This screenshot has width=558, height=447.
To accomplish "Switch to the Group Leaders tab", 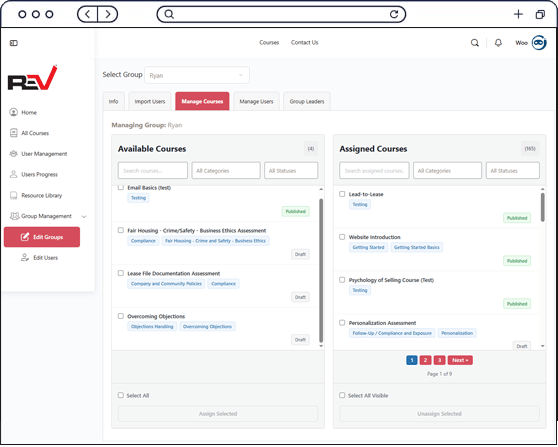I will coord(307,101).
